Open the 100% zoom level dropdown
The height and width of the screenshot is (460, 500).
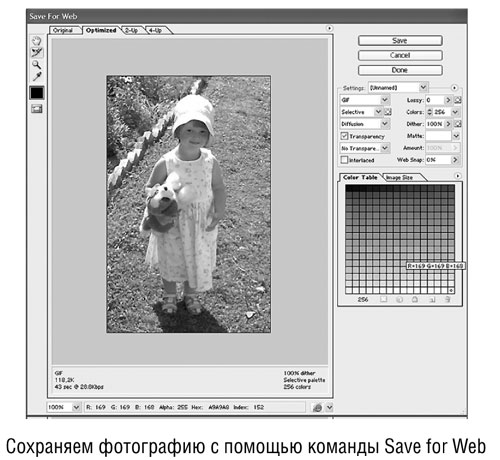pos(64,407)
